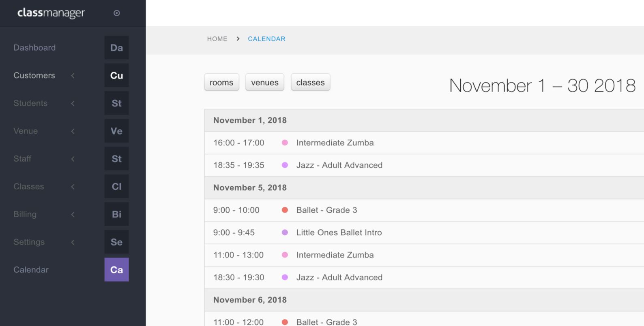
Task: Click the Dashboard 'Da' sidebar icon
Action: 116,48
